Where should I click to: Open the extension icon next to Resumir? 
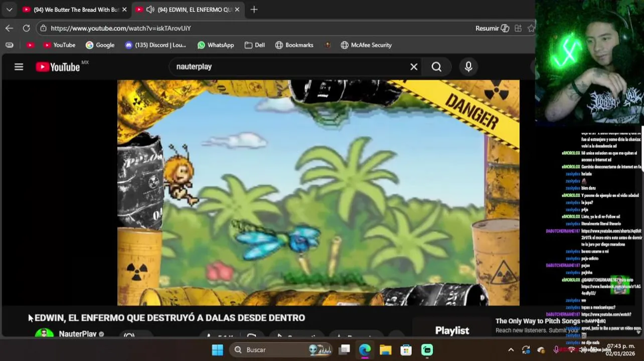pos(518,28)
